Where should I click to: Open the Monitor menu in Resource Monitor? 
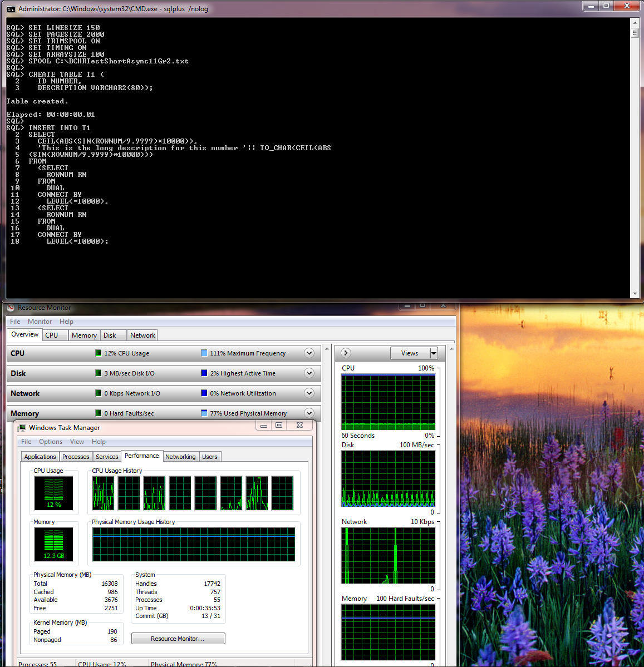click(40, 321)
